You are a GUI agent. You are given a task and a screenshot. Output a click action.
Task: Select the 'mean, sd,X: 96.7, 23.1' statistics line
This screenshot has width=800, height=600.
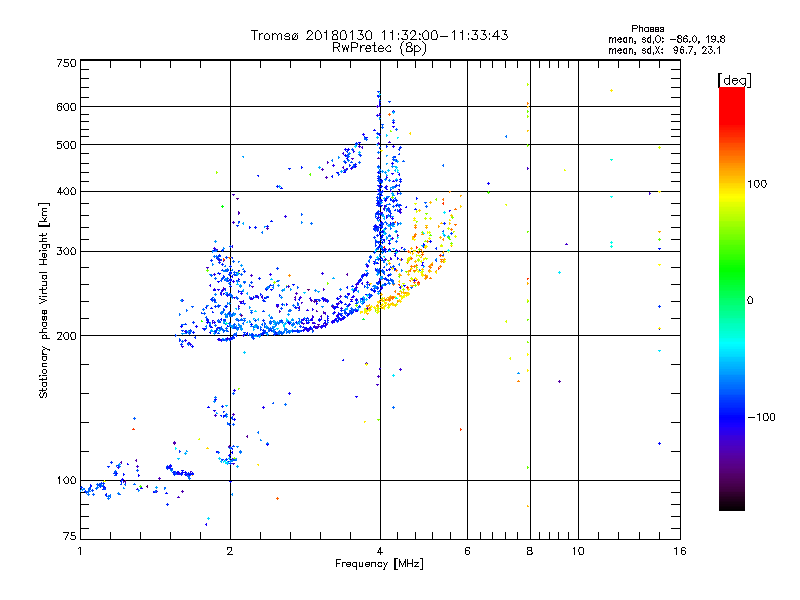click(664, 51)
